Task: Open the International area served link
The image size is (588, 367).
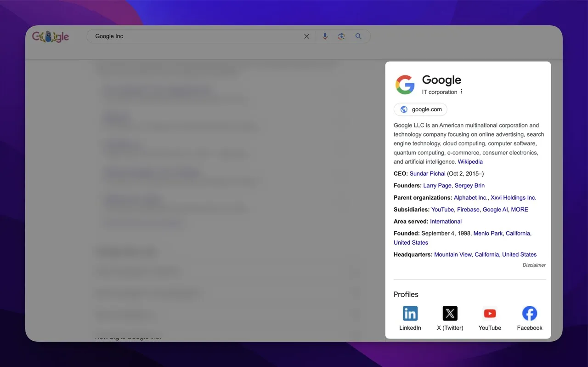Action: tap(446, 221)
